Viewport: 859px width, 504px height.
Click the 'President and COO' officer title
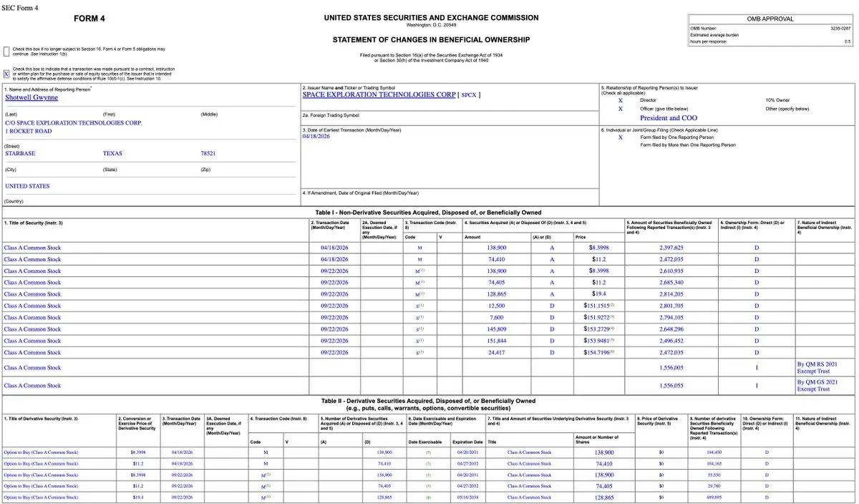[669, 118]
